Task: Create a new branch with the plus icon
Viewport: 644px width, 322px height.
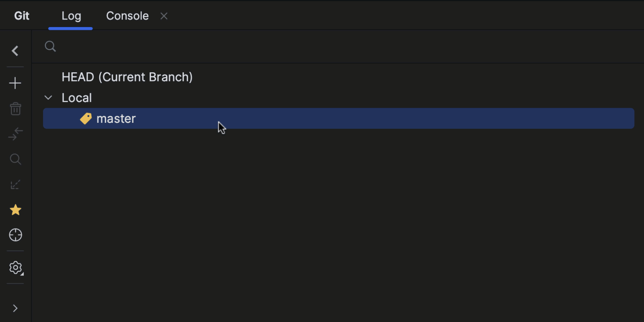Action: pyautogui.click(x=15, y=83)
